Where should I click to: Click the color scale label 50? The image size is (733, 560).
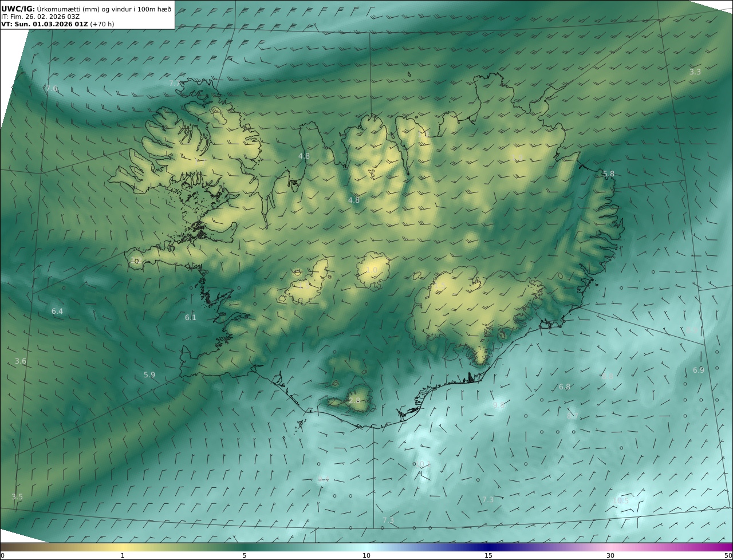[728, 555]
